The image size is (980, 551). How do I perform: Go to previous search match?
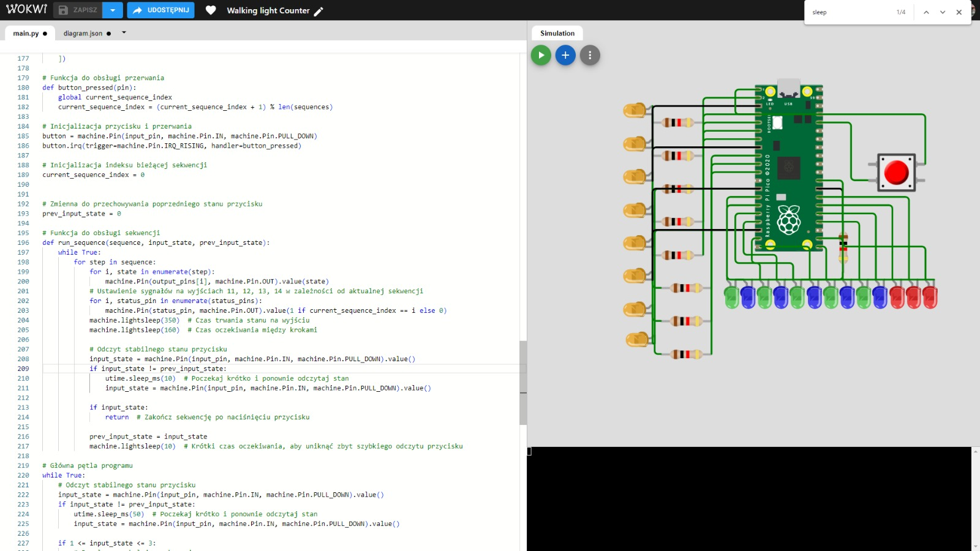pyautogui.click(x=926, y=12)
